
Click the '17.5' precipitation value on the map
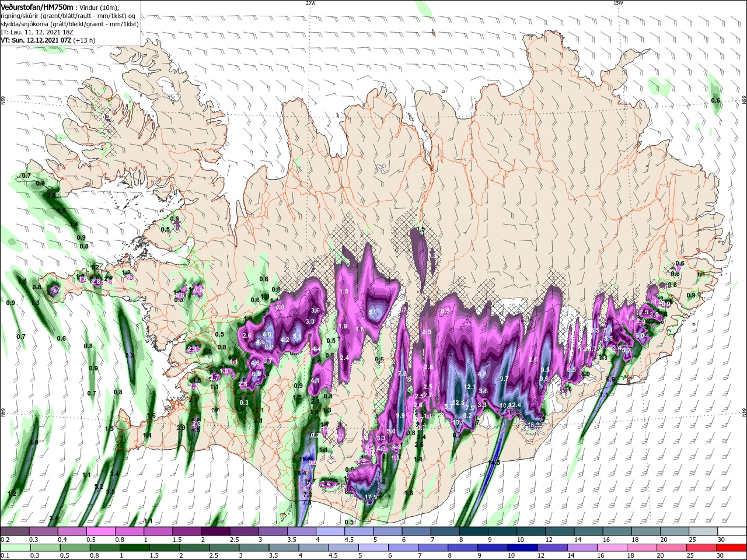pos(371,497)
